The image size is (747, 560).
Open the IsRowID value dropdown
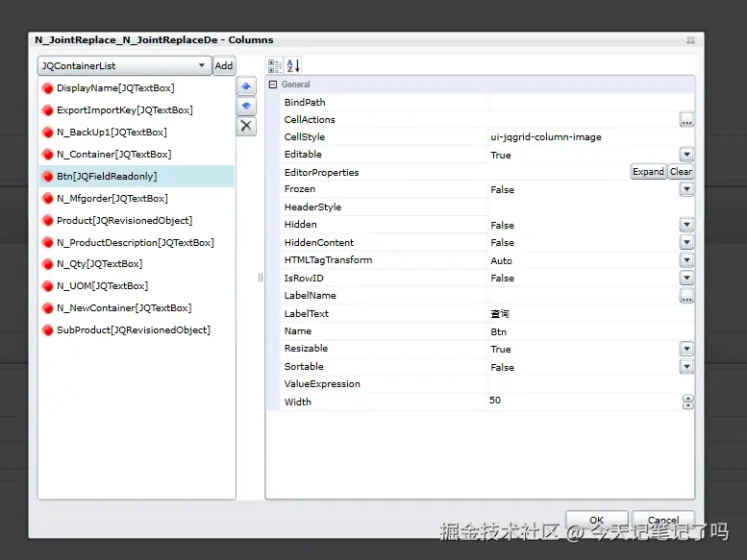686,278
